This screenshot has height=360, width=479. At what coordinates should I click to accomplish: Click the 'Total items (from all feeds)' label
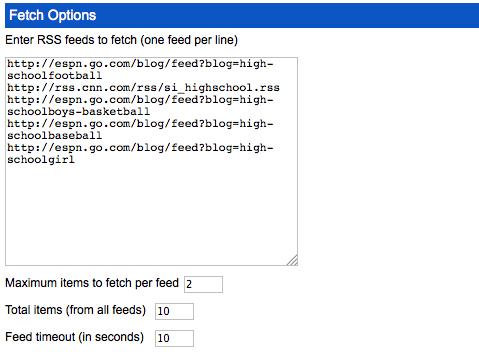coord(75,310)
